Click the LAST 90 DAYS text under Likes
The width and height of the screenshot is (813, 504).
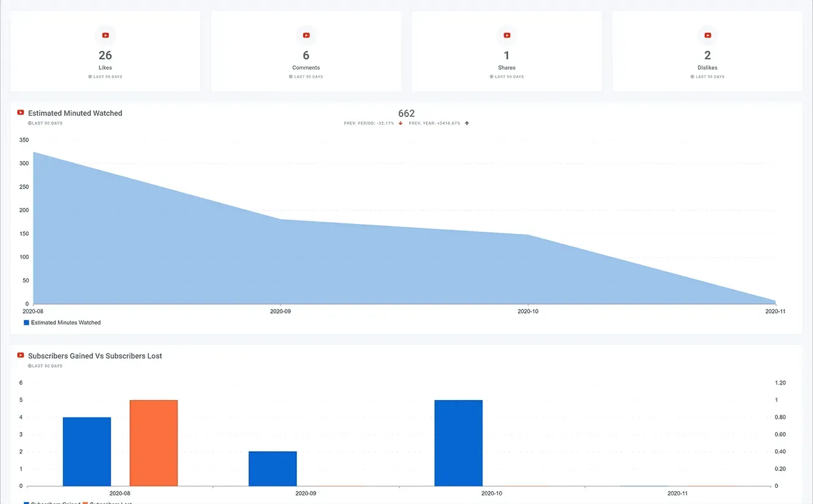pos(108,77)
